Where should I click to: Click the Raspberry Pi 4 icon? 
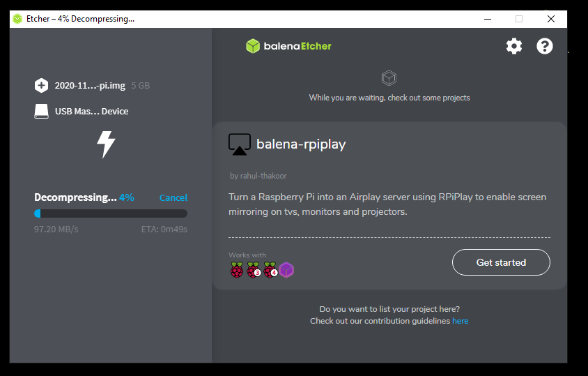click(270, 270)
